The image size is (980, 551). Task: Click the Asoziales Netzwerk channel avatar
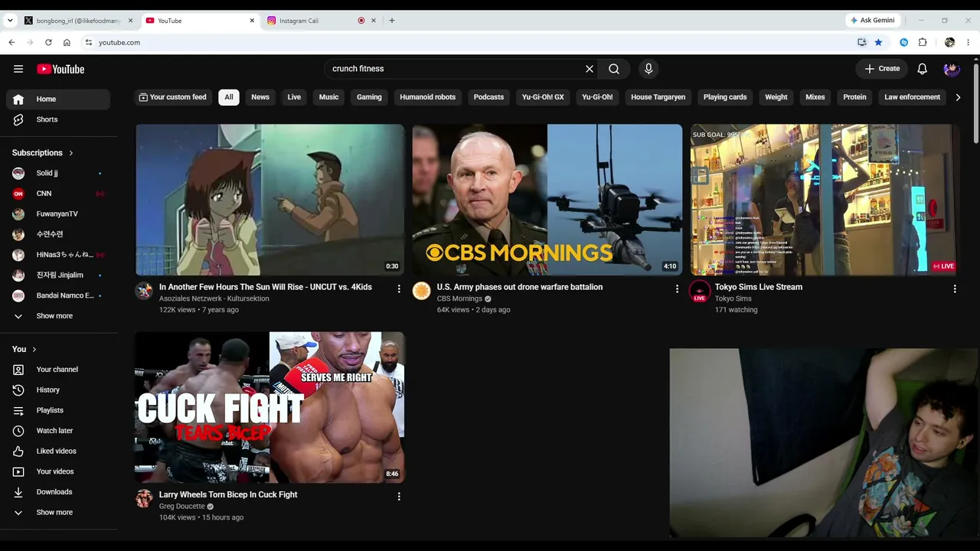tap(144, 291)
